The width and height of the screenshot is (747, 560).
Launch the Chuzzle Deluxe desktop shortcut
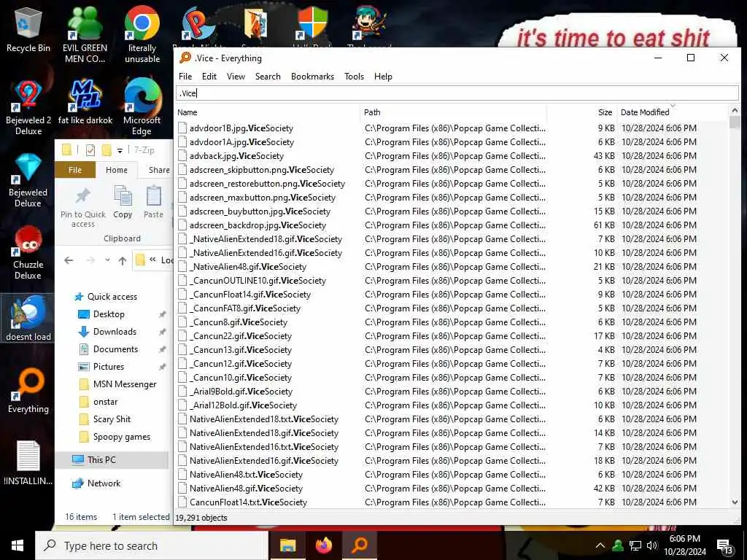[28, 252]
